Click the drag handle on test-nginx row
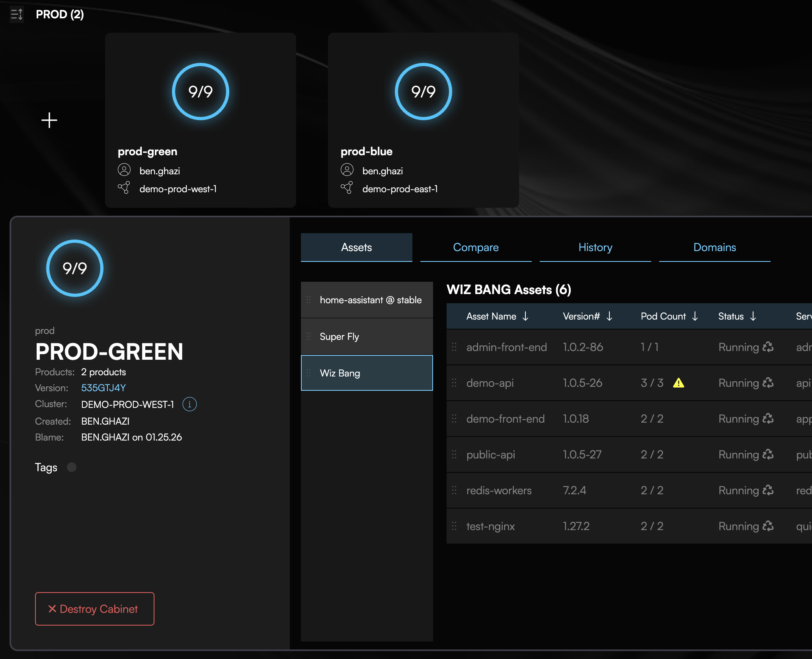Image resolution: width=812 pixels, height=659 pixels. tap(454, 526)
